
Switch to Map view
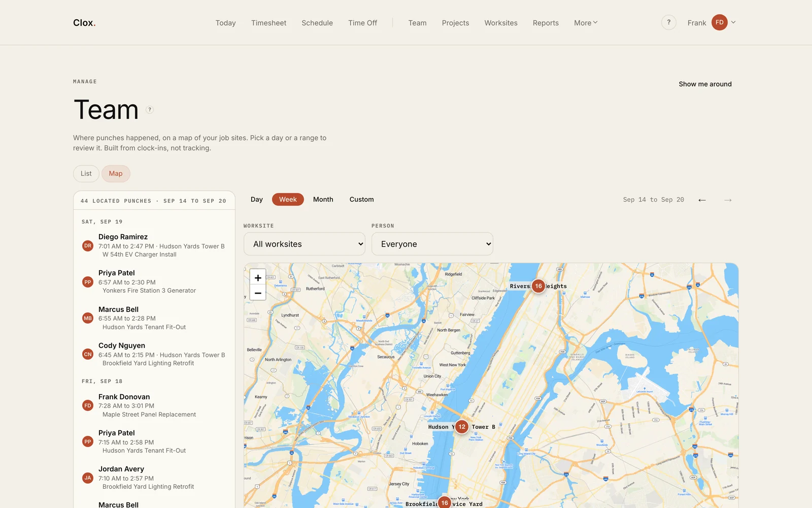pos(116,174)
